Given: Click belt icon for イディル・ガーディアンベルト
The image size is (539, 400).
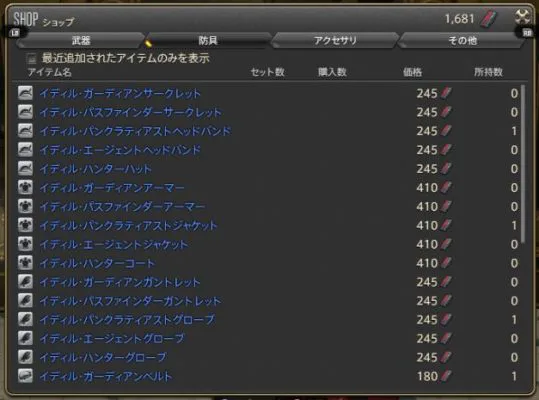Looking at the screenshot, I should (x=25, y=376).
